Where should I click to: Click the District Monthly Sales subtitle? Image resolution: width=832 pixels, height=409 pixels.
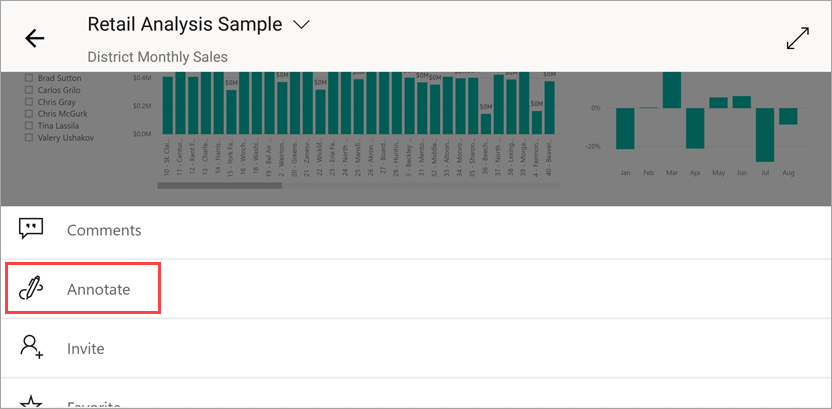(x=157, y=57)
